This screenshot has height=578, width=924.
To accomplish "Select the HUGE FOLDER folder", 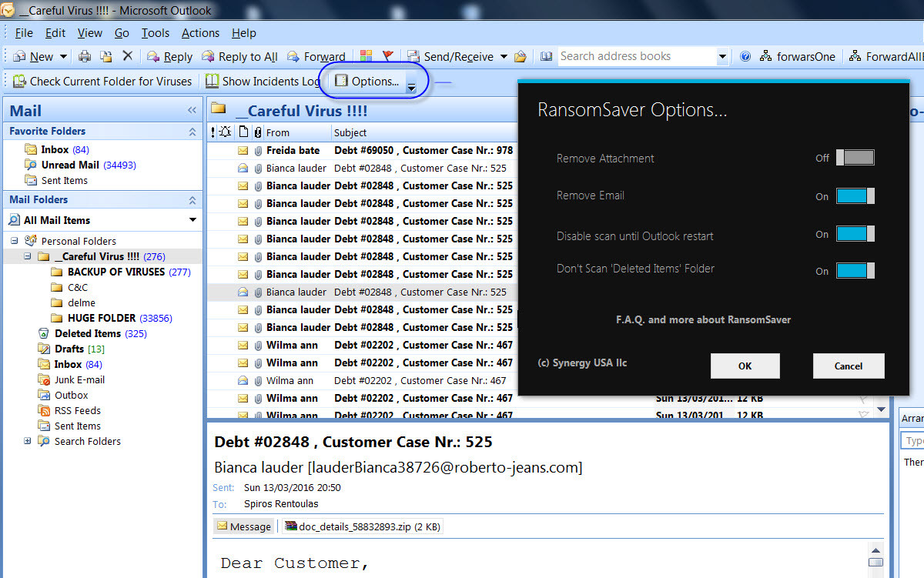I will click(110, 318).
